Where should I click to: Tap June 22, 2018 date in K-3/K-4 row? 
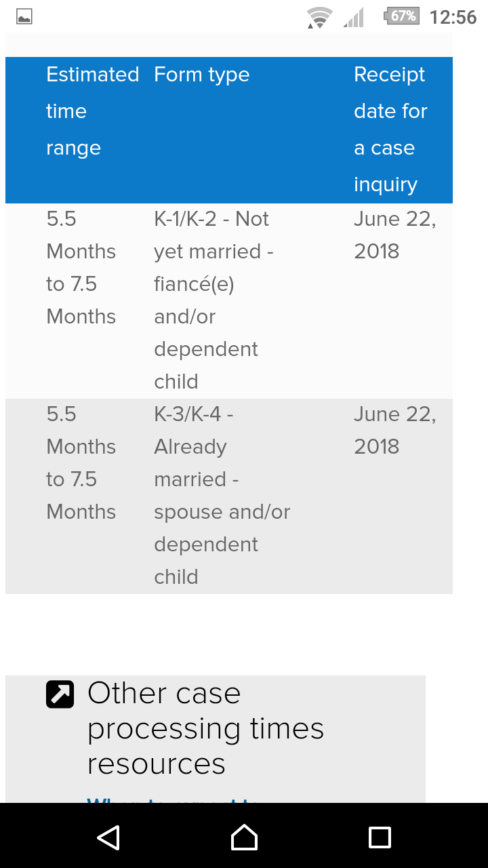point(394,431)
